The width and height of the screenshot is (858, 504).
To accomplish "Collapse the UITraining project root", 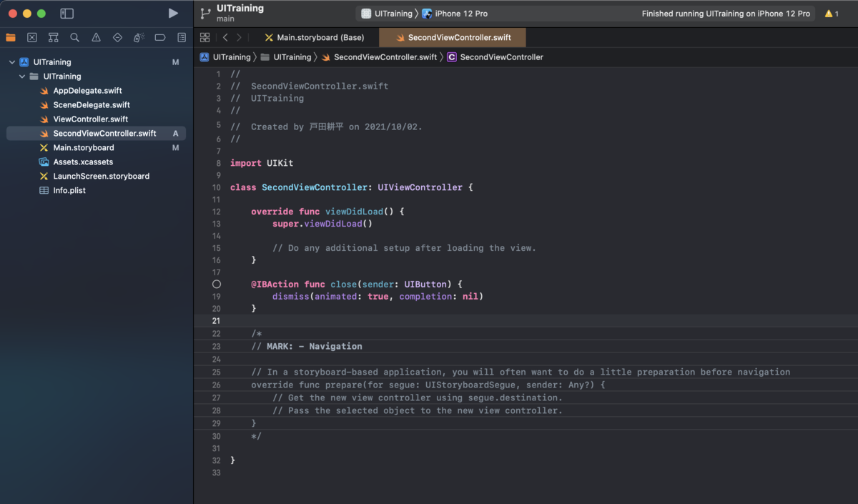I will coord(12,62).
